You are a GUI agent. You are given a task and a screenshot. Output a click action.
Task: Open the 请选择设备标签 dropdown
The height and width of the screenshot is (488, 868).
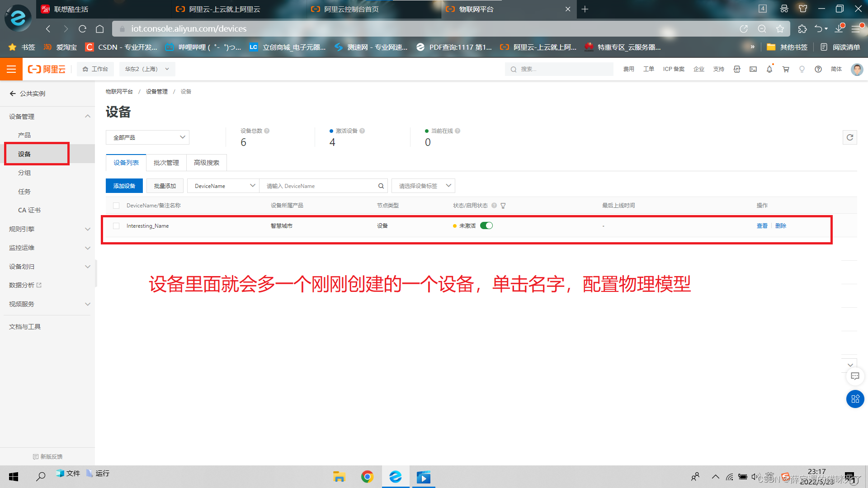[423, 186]
